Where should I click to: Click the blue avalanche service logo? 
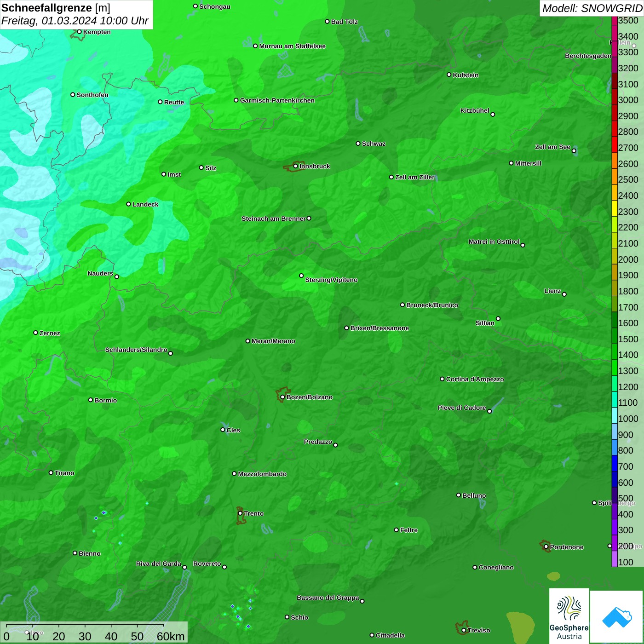pos(617,617)
